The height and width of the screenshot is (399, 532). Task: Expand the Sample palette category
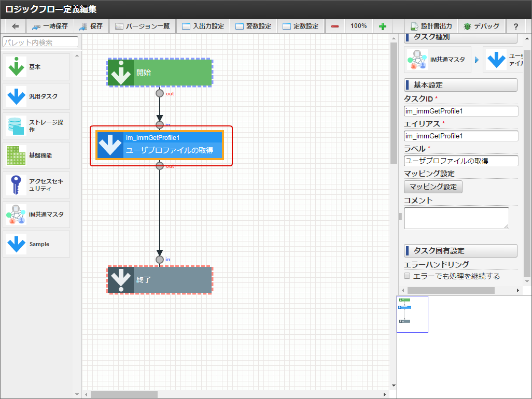[x=36, y=244]
